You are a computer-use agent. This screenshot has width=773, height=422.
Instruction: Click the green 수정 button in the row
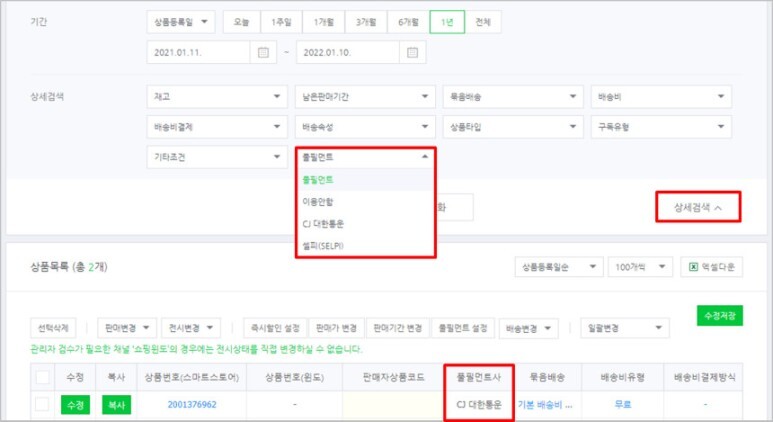(x=75, y=405)
